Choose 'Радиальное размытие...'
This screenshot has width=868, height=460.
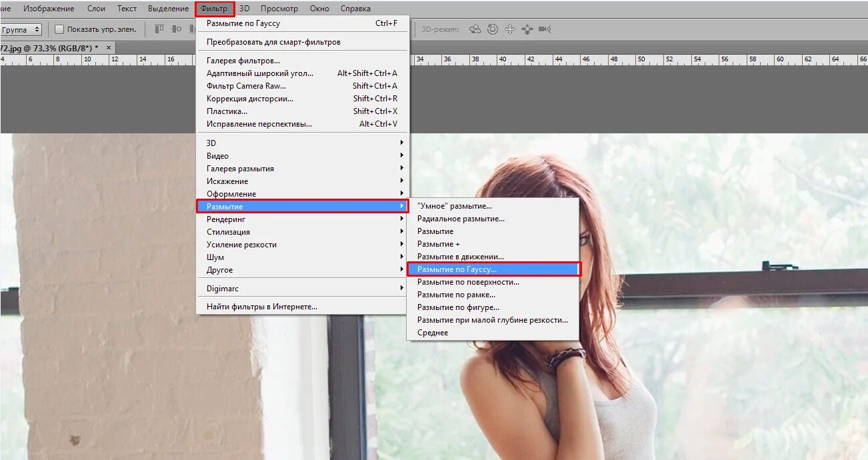tap(493, 219)
